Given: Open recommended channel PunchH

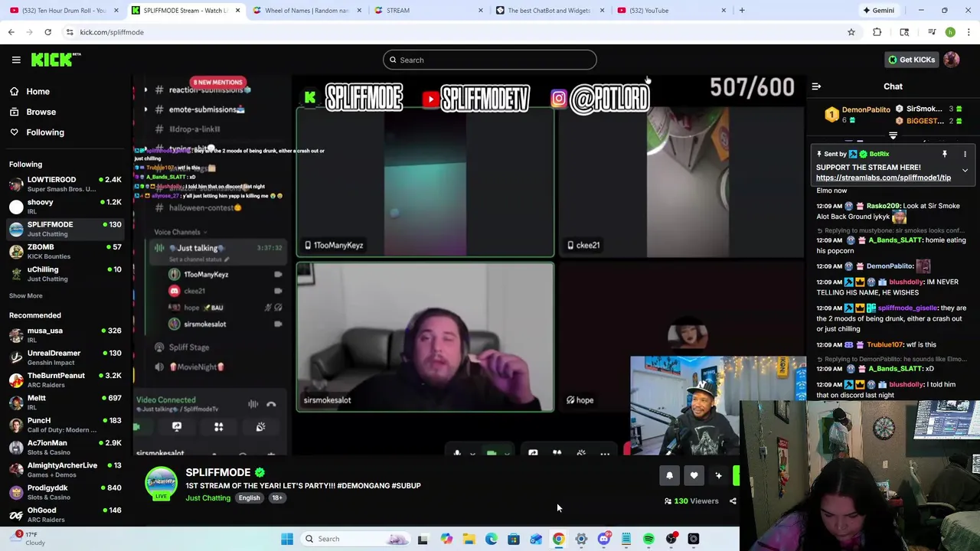Looking at the screenshot, I should 64,425.
